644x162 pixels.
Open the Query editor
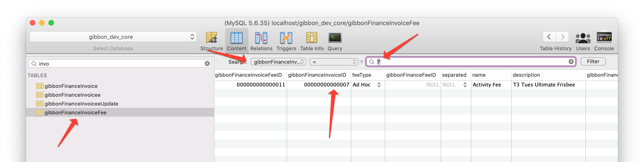[335, 41]
